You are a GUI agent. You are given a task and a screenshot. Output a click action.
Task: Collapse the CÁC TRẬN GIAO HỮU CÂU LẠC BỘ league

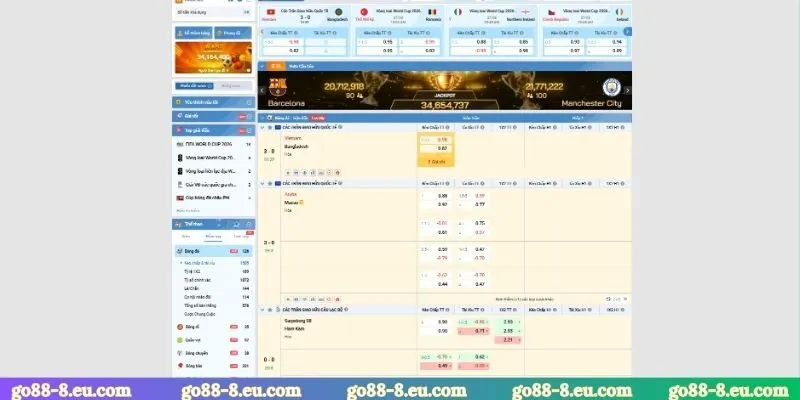[x=262, y=309]
